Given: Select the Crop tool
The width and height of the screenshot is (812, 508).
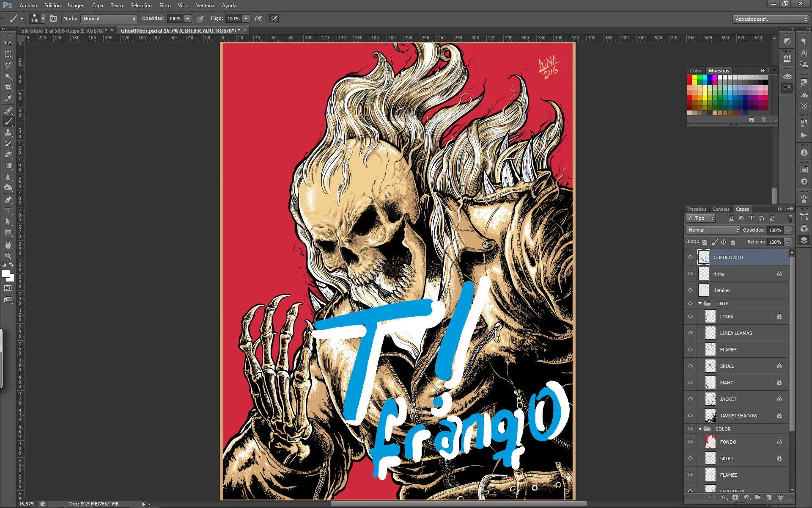Looking at the screenshot, I should coord(8,87).
